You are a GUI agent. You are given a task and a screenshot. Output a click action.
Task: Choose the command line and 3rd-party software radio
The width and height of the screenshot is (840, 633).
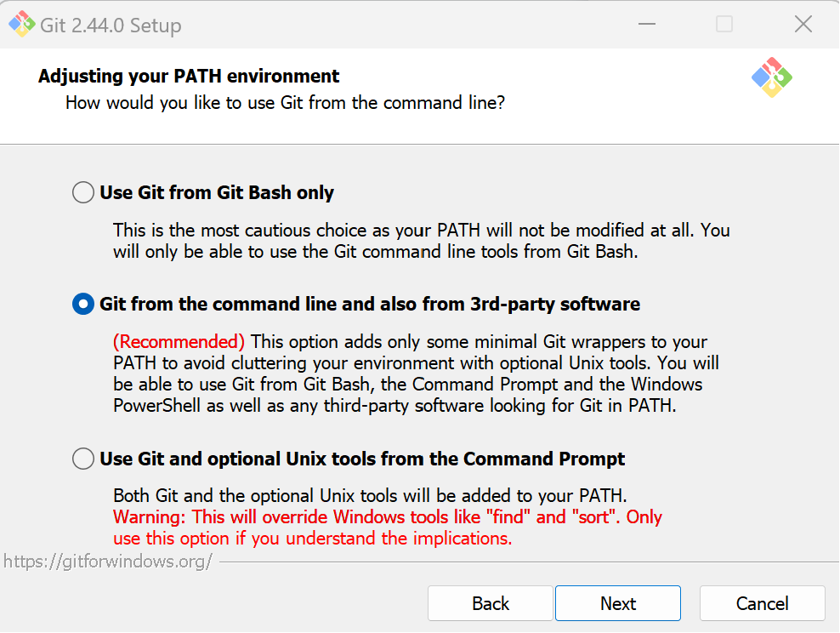pos(83,304)
